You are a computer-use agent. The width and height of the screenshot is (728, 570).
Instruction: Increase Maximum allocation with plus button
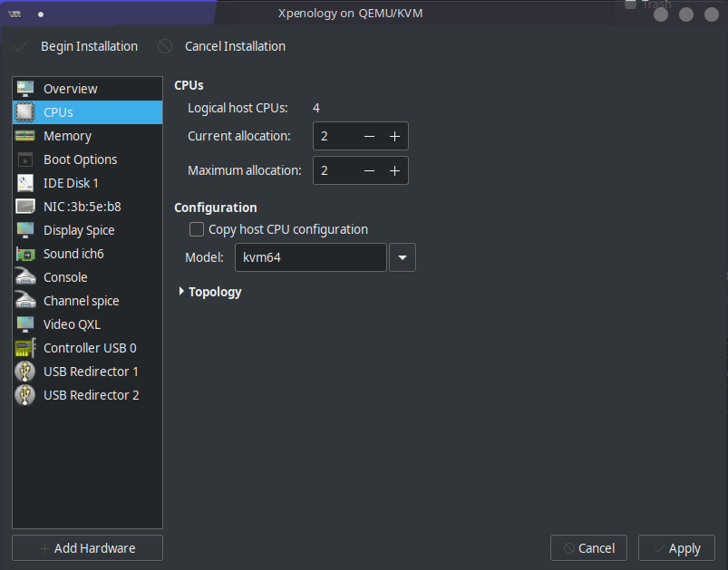(x=394, y=170)
